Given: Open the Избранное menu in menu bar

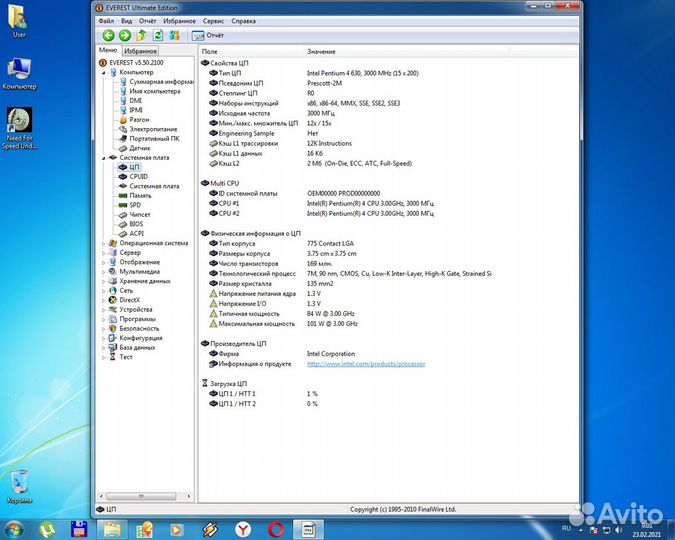Looking at the screenshot, I should click(x=179, y=21).
